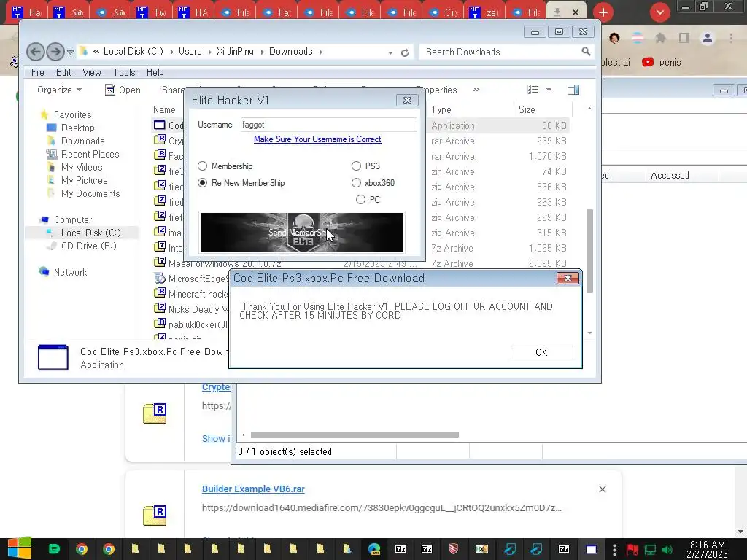747x560 pixels.
Task: Go back in the Explorer window
Action: point(35,52)
